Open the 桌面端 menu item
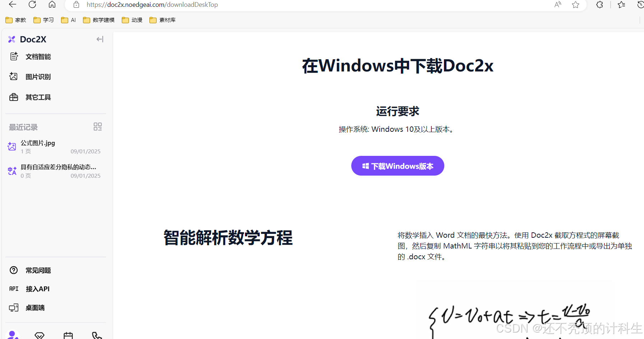This screenshot has height=339, width=644. pos(35,308)
